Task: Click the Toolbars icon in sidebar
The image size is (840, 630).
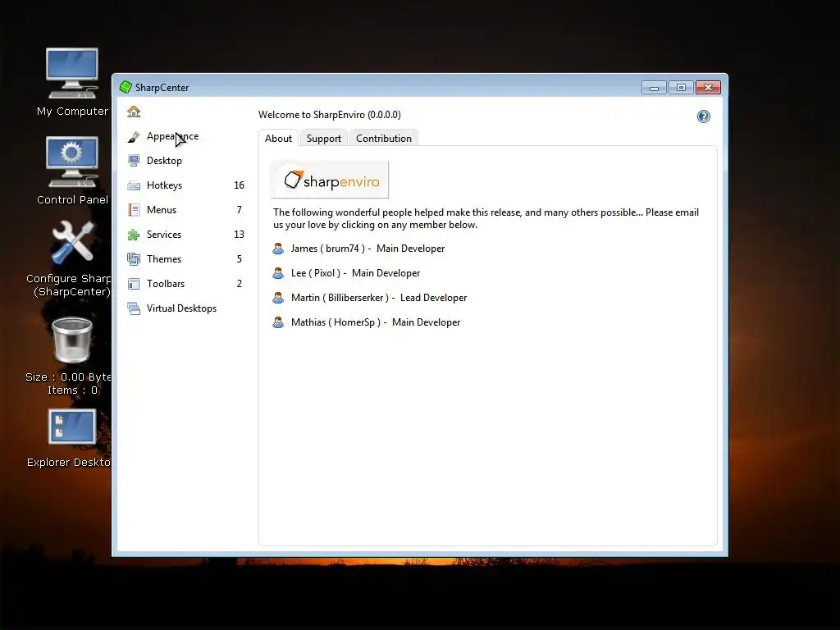Action: click(x=134, y=284)
